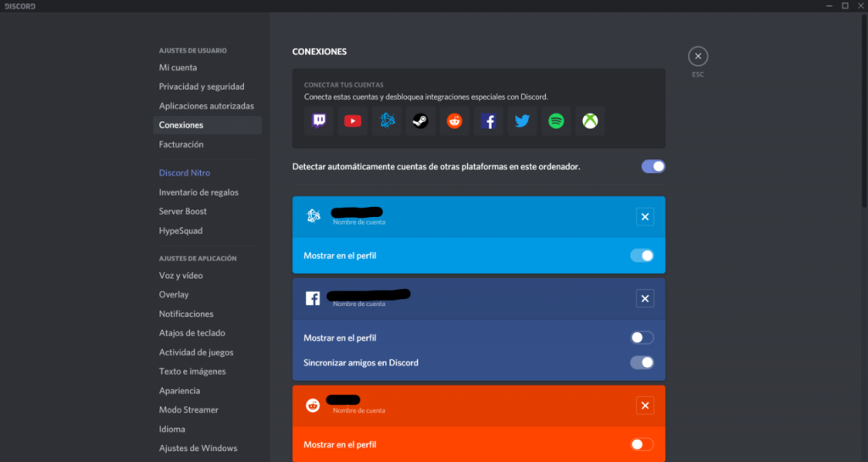Viewport: 868px width, 462px height.
Task: Connect a Spotify account
Action: coord(556,121)
